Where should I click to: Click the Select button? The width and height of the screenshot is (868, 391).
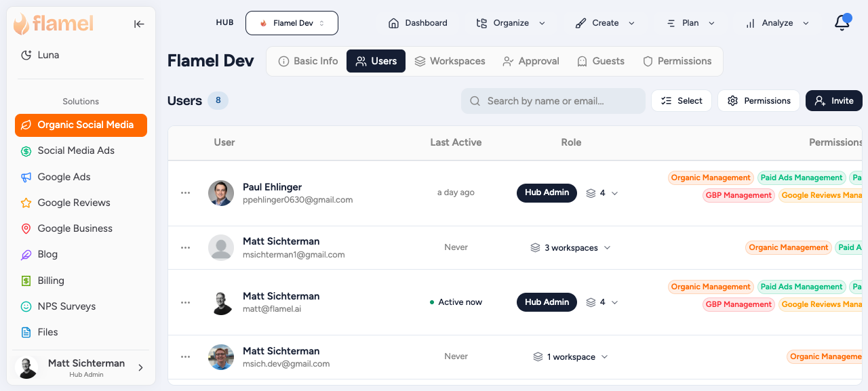682,101
